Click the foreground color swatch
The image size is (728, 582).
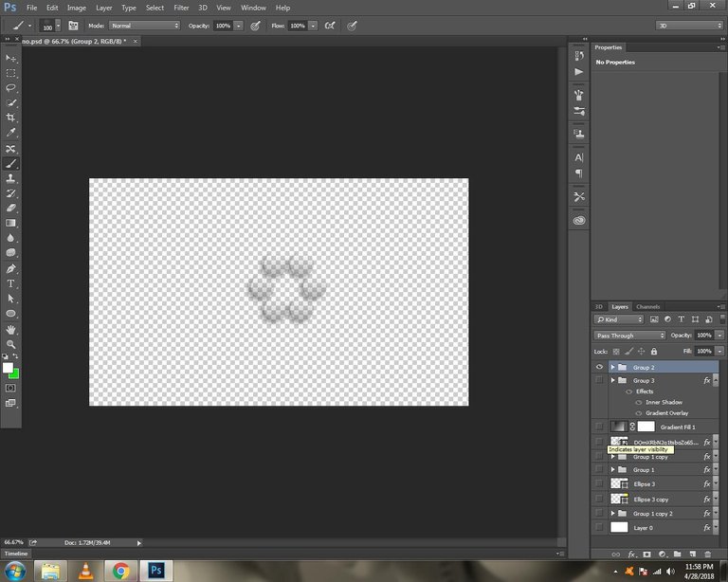(8, 368)
